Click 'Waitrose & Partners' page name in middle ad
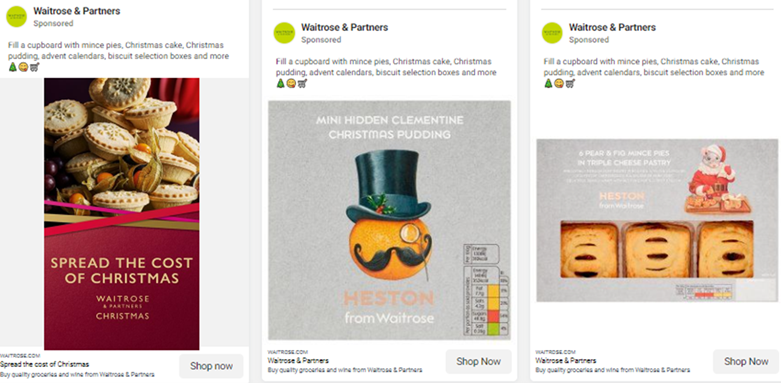The height and width of the screenshot is (383, 781). 345,27
